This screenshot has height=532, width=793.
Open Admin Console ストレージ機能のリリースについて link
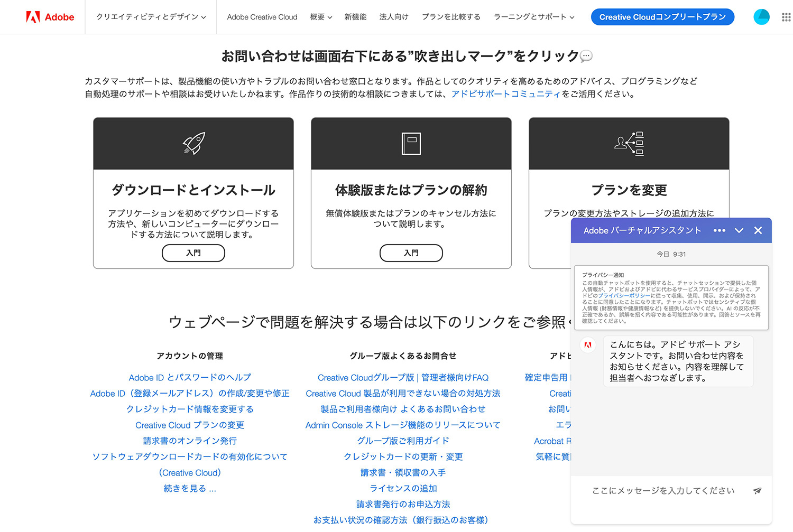pyautogui.click(x=403, y=425)
